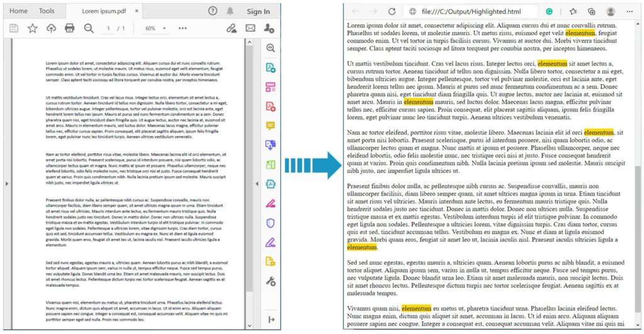
Task: Open the notifications bell
Action: [x=230, y=11]
